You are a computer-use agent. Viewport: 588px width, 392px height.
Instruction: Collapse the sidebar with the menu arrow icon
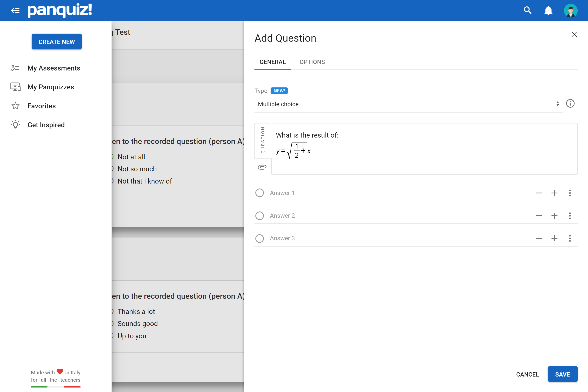tap(15, 10)
